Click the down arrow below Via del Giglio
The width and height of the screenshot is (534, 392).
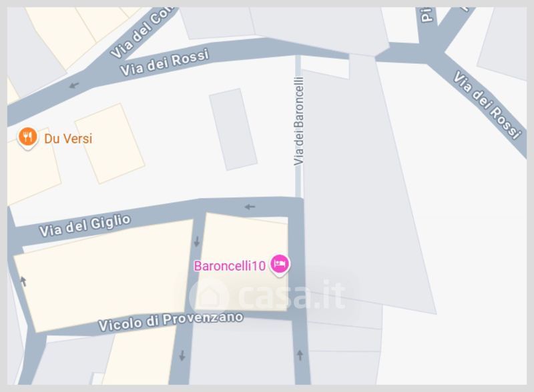click(x=197, y=241)
